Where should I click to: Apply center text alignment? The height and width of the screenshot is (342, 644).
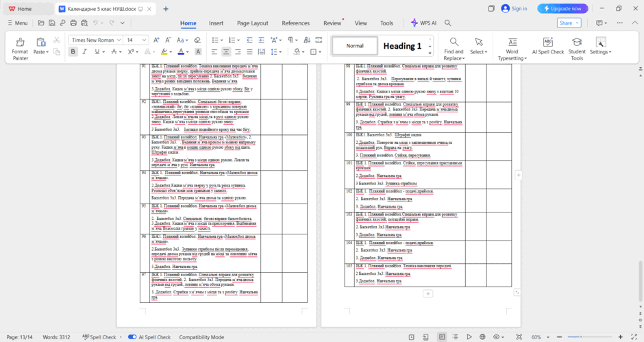[x=226, y=52]
